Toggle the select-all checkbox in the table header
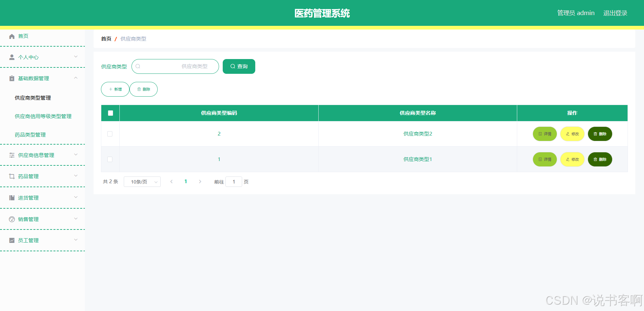The image size is (644, 311). click(x=110, y=113)
